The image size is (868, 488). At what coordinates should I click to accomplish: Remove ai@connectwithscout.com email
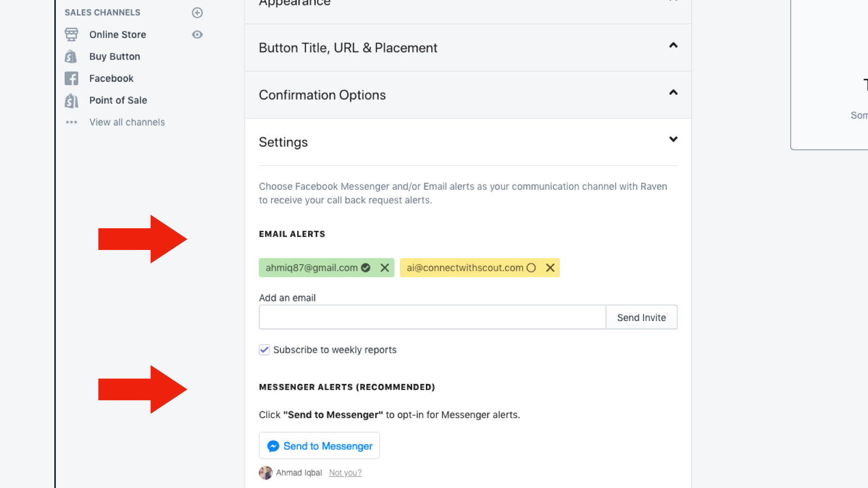(x=550, y=268)
